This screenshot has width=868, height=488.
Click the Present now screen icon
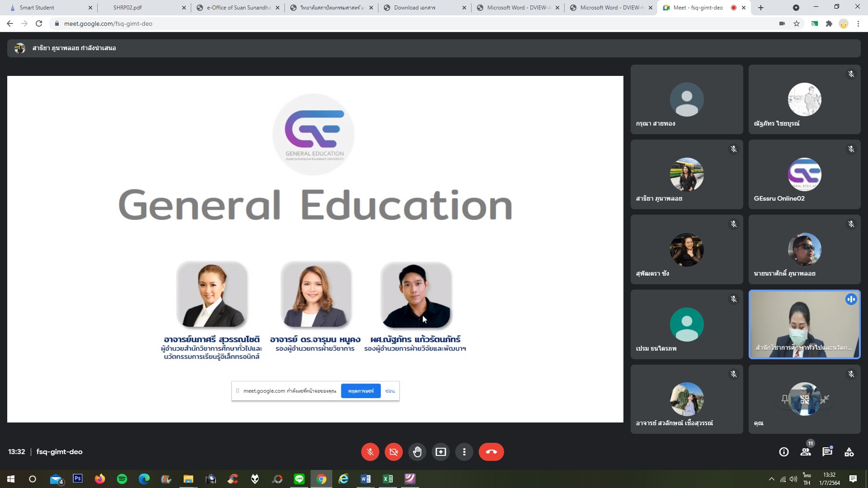point(440,452)
